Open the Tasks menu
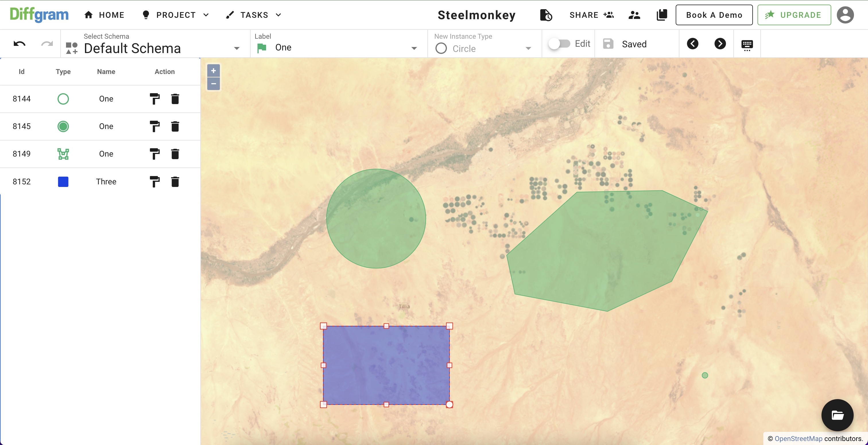Viewport: 868px width, 445px height. point(254,15)
